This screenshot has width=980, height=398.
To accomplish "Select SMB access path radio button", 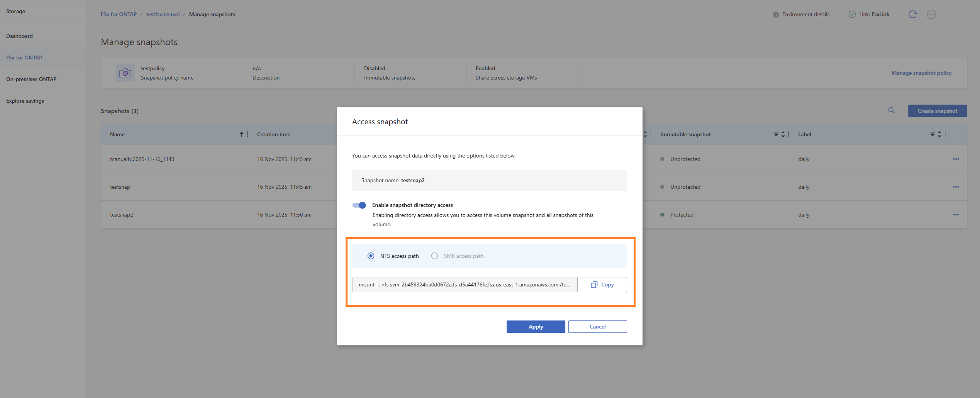I will (434, 256).
